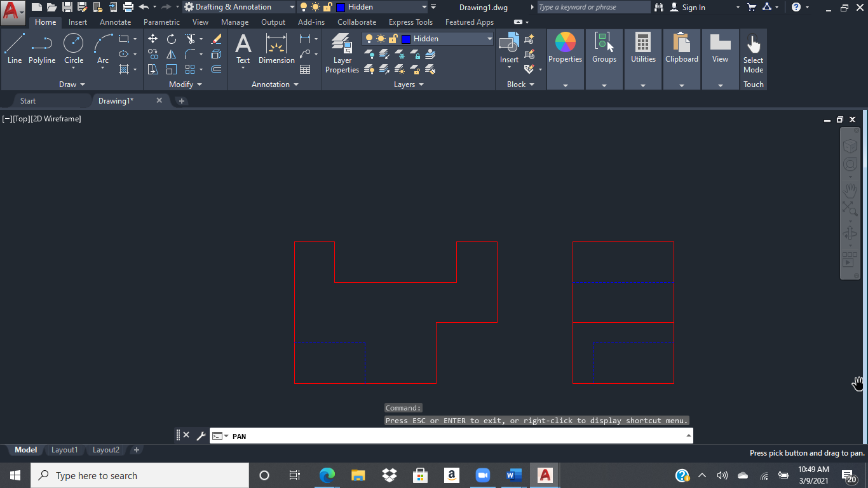Toggle layer freeze sun icon
The height and width of the screenshot is (488, 868).
point(381,39)
